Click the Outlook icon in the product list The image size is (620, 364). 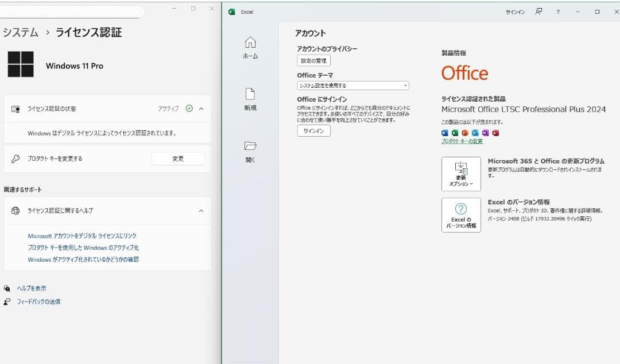pos(474,133)
